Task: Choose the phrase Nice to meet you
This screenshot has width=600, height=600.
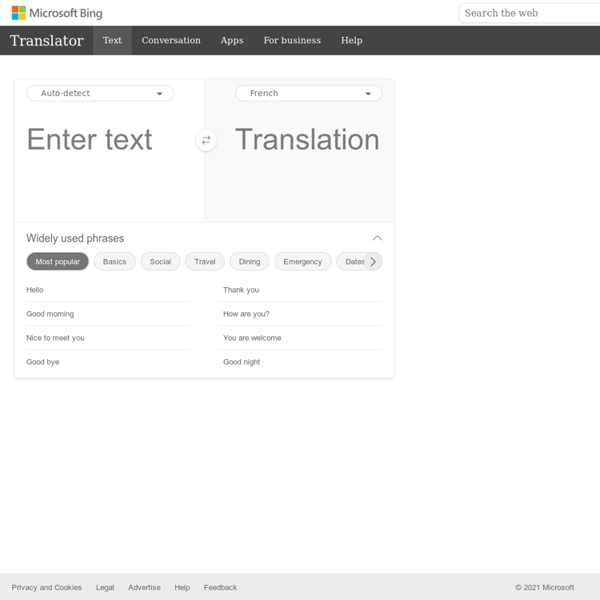Action: coord(109,338)
